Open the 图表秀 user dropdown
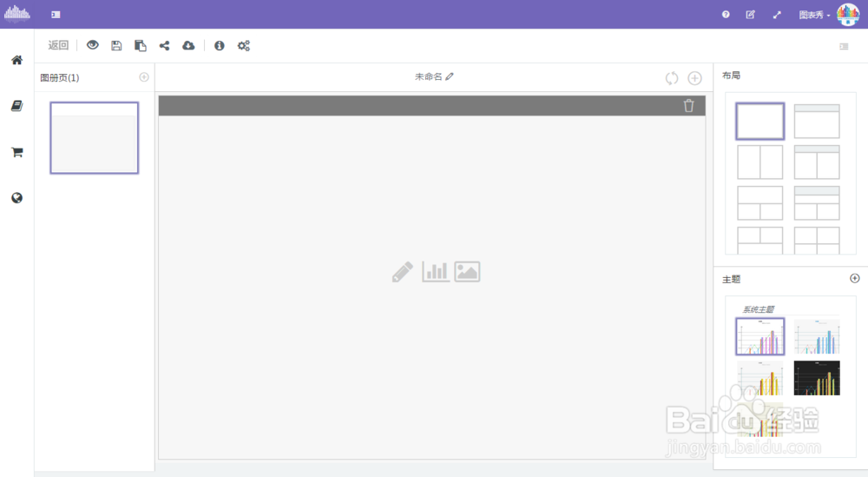This screenshot has height=477, width=868. 814,15
